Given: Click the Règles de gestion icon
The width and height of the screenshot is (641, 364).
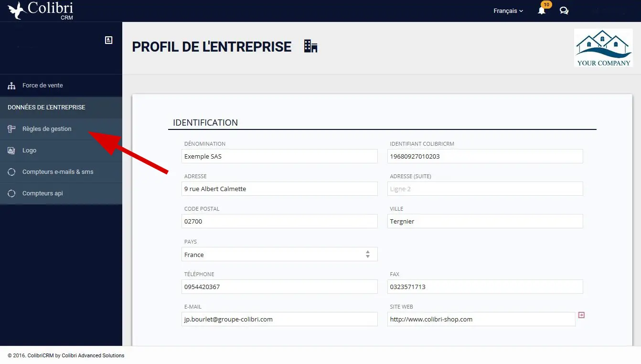Looking at the screenshot, I should tap(11, 129).
